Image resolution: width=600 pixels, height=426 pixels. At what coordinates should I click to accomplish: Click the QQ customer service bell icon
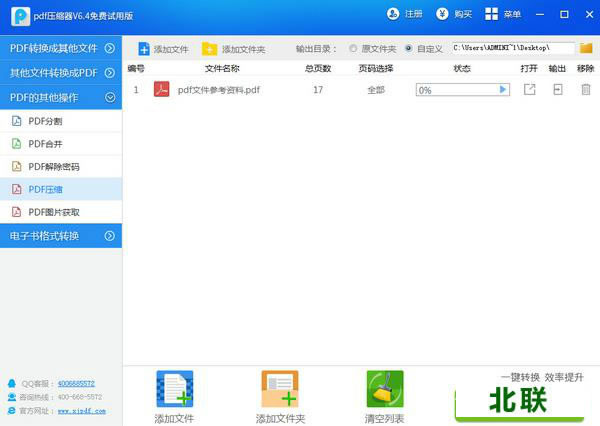click(x=12, y=383)
